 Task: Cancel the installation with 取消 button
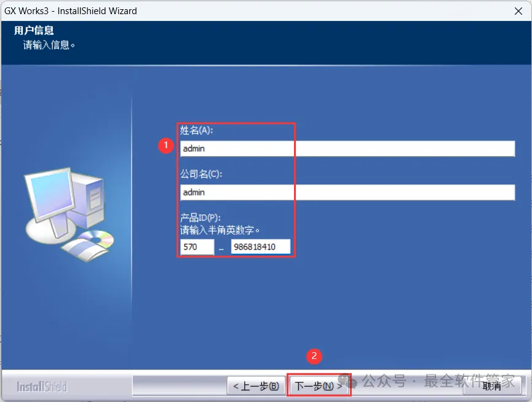tap(492, 386)
